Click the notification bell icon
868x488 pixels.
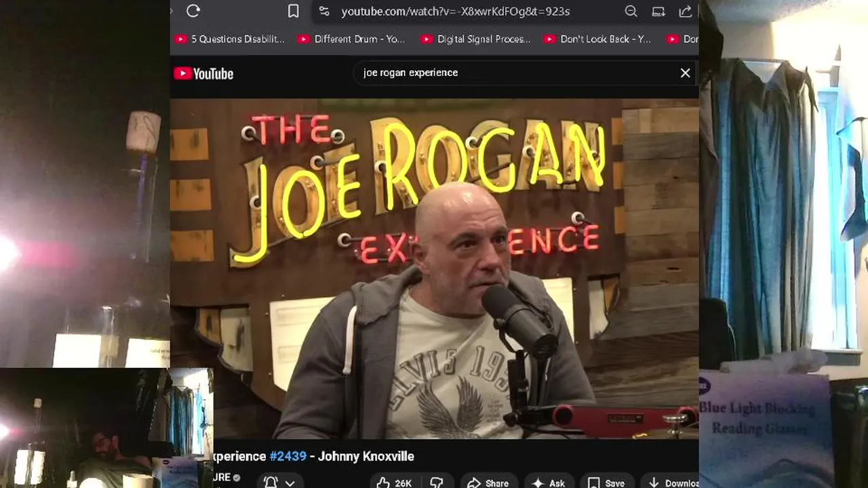270,483
